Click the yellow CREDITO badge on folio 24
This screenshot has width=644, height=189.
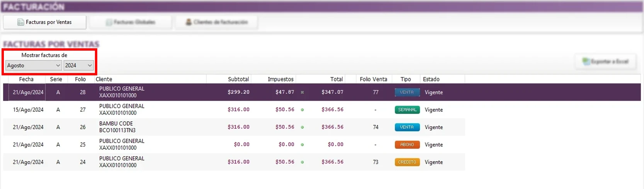click(x=407, y=162)
